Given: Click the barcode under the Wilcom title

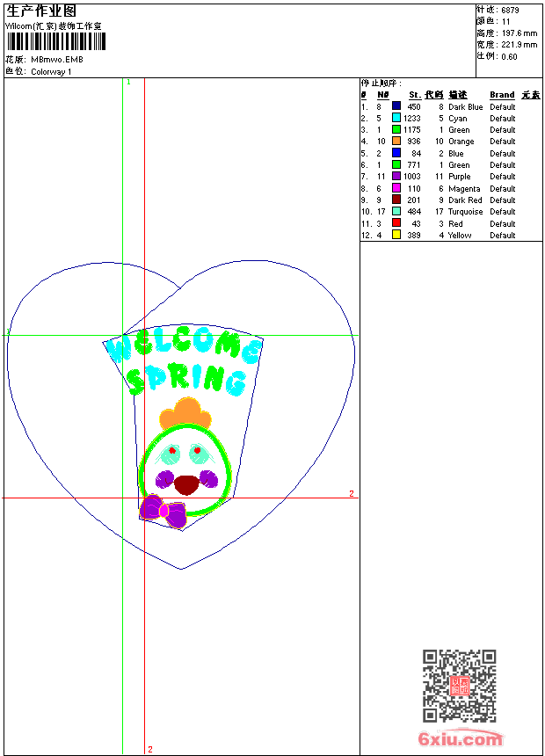Looking at the screenshot, I should [x=51, y=42].
